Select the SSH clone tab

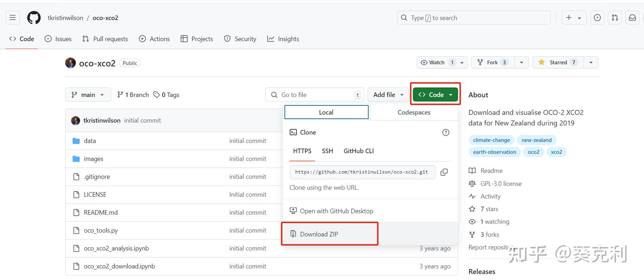(327, 151)
